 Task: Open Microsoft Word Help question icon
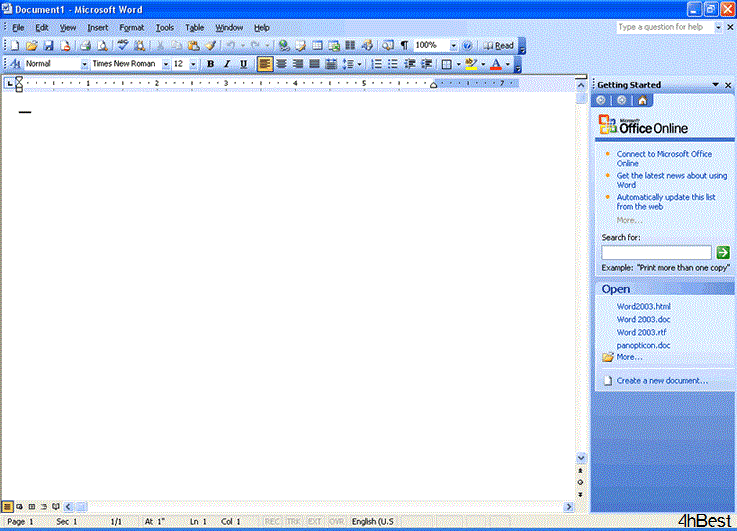467,46
